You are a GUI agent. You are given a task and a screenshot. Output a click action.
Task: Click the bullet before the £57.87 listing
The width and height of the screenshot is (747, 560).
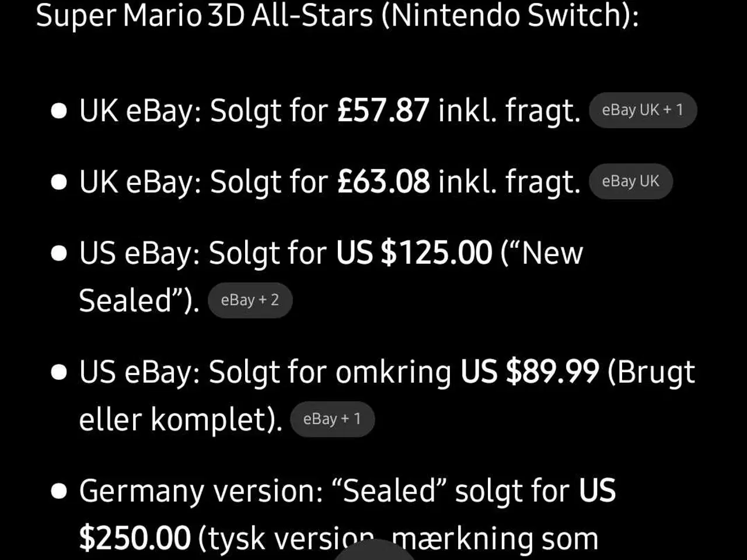59,111
